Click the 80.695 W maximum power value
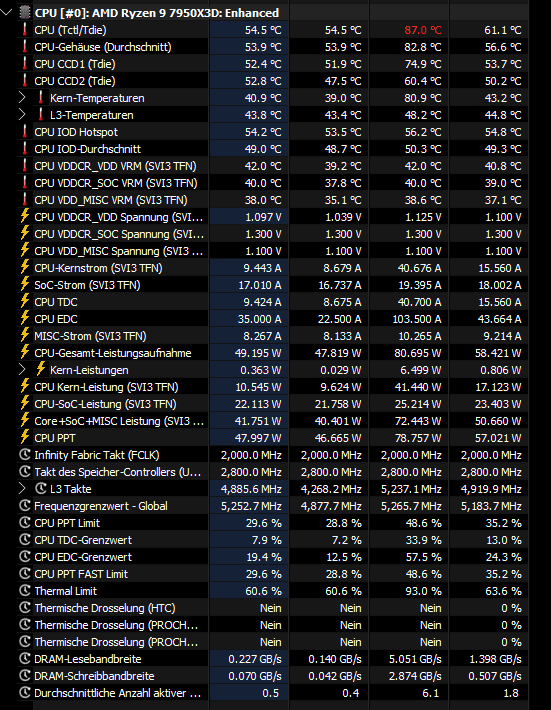Viewport: 551px width, 710px height. pyautogui.click(x=417, y=353)
